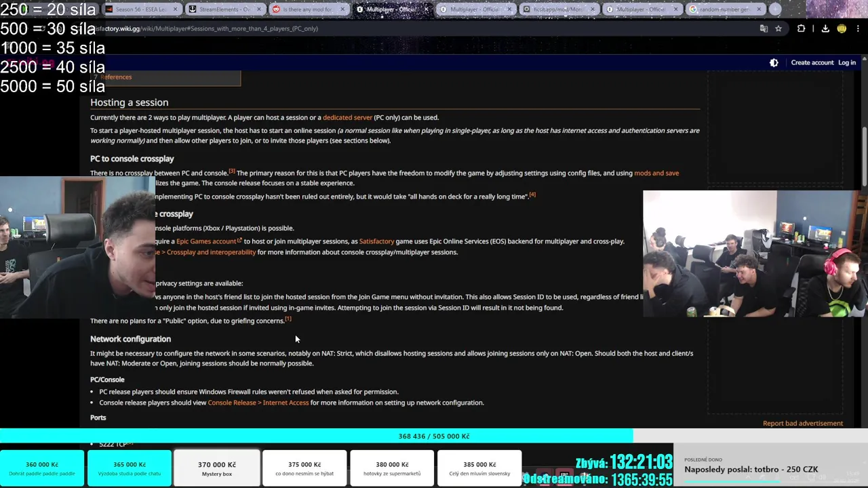Click the 368 436 / 505 000 Kč progress bar

click(434, 436)
